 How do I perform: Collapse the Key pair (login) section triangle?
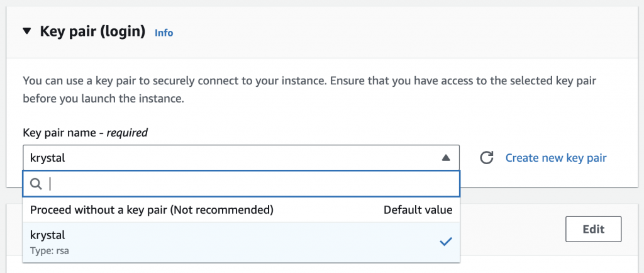click(26, 31)
